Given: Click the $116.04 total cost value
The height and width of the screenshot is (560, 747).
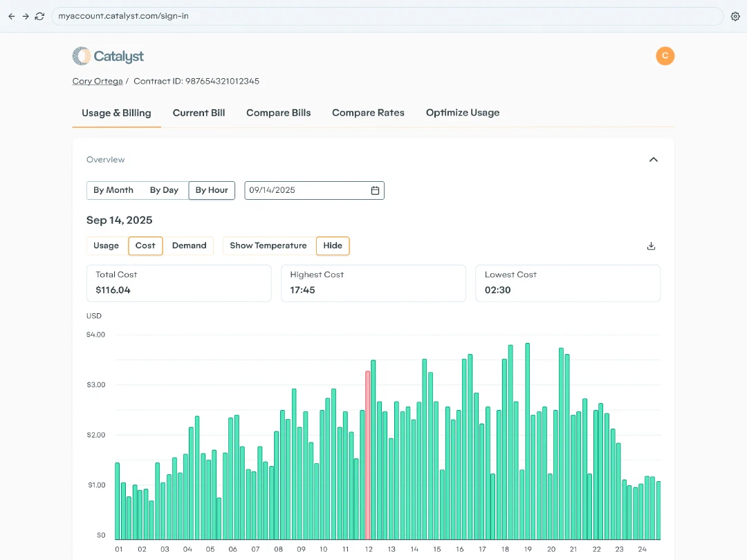Looking at the screenshot, I should 113,290.
